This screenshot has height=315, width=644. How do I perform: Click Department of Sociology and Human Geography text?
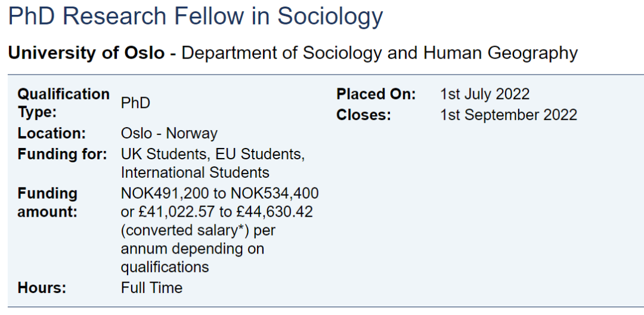click(379, 53)
